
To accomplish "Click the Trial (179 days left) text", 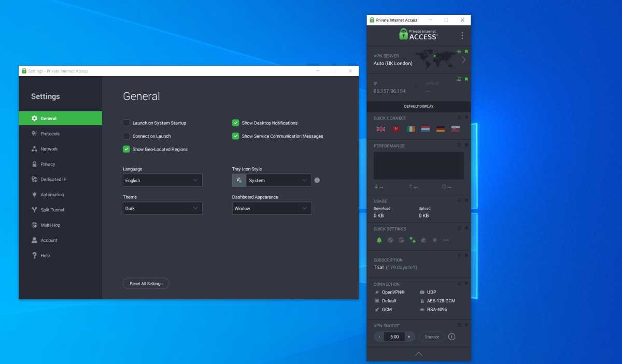I will point(395,268).
